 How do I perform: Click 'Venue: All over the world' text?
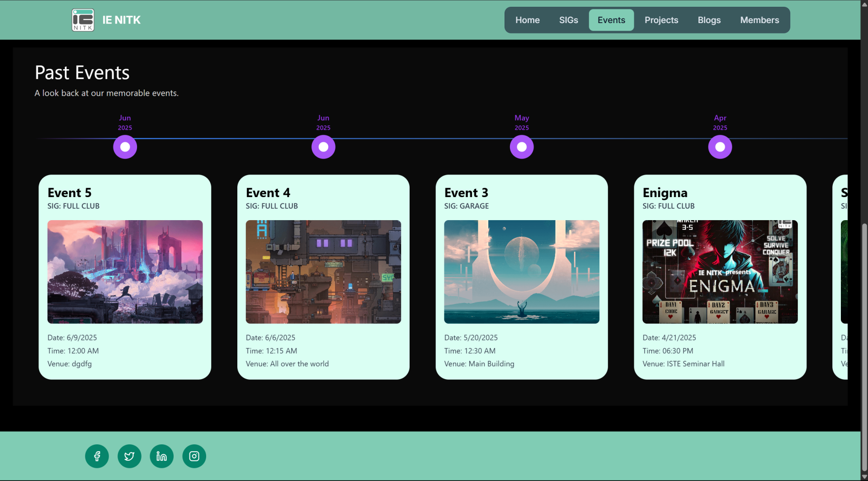pyautogui.click(x=287, y=364)
